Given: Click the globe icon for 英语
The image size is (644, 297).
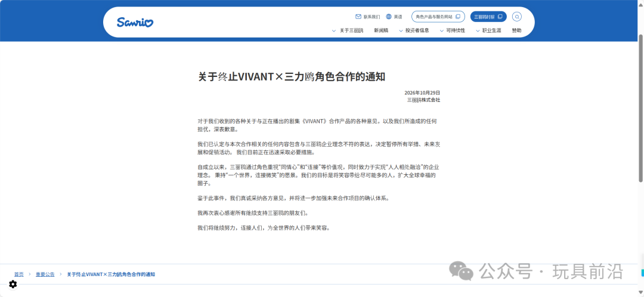Looking at the screenshot, I should point(389,17).
